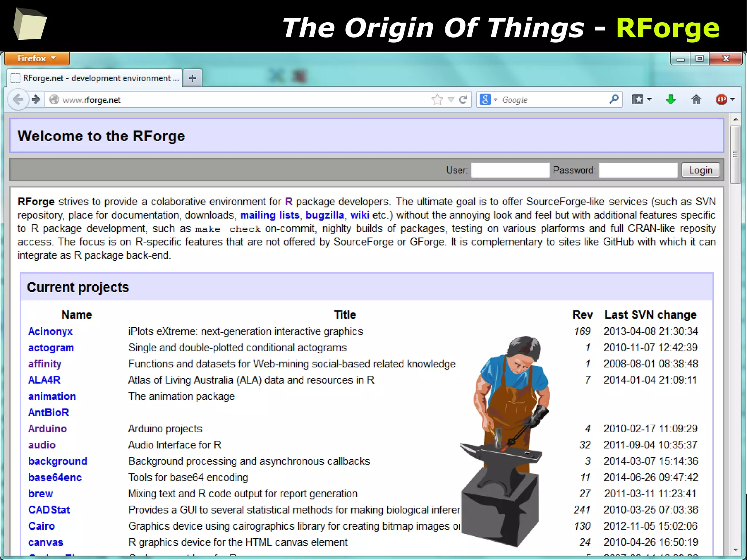
Task: Open the audio project link
Action: (42, 445)
